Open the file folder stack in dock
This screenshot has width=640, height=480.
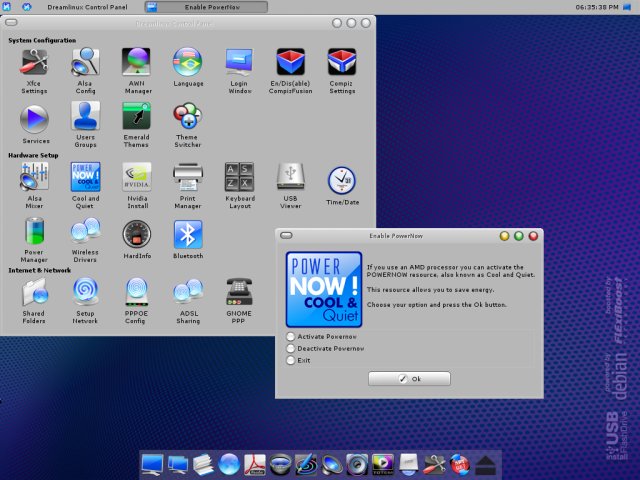tap(203, 465)
